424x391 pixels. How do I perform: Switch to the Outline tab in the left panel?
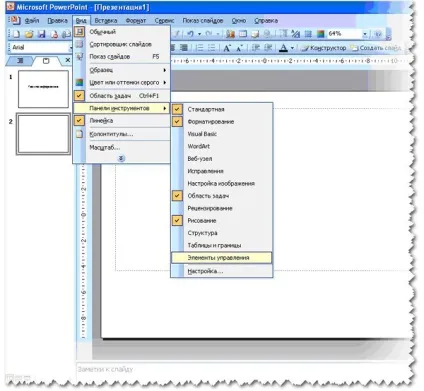(20, 60)
